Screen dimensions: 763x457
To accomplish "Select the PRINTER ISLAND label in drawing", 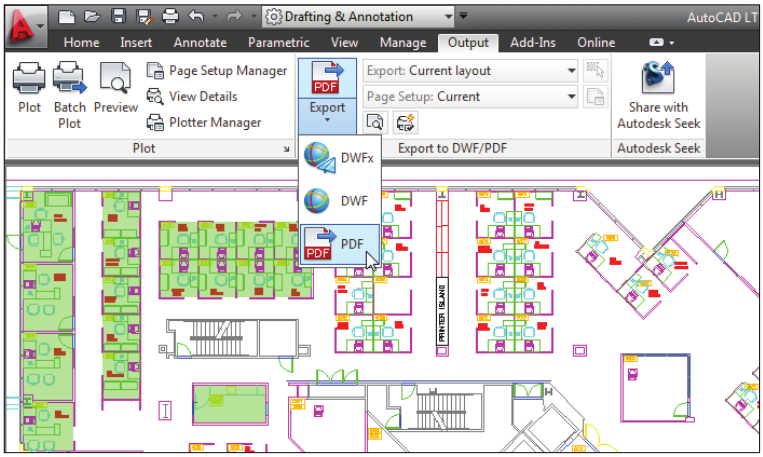I will (x=442, y=311).
